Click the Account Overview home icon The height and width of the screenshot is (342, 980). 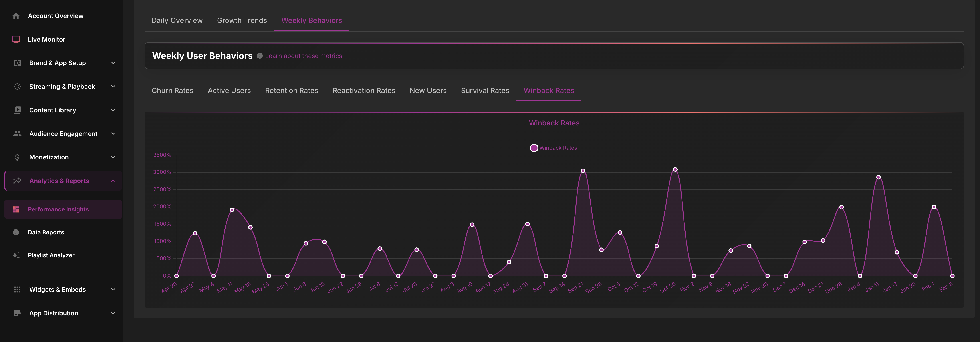[16, 16]
